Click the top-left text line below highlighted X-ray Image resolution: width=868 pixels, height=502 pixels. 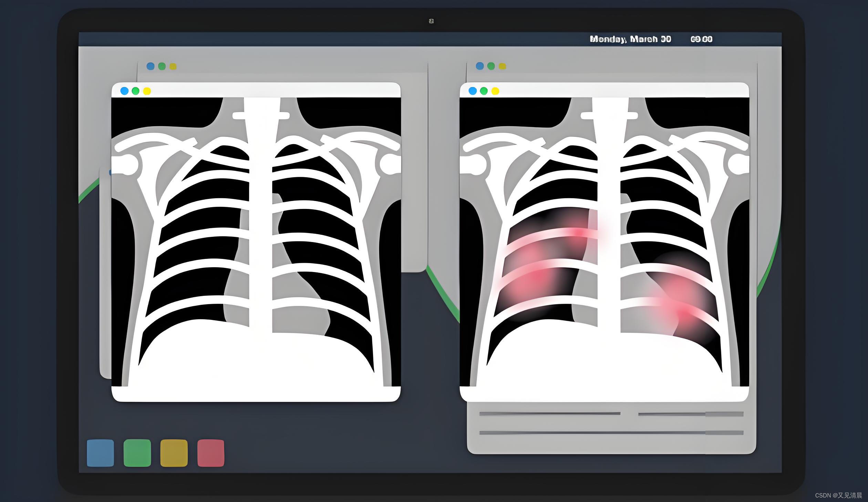[549, 413]
